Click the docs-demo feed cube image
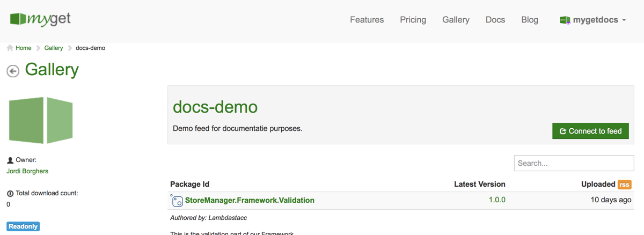The width and height of the screenshot is (644, 235). coord(41,120)
